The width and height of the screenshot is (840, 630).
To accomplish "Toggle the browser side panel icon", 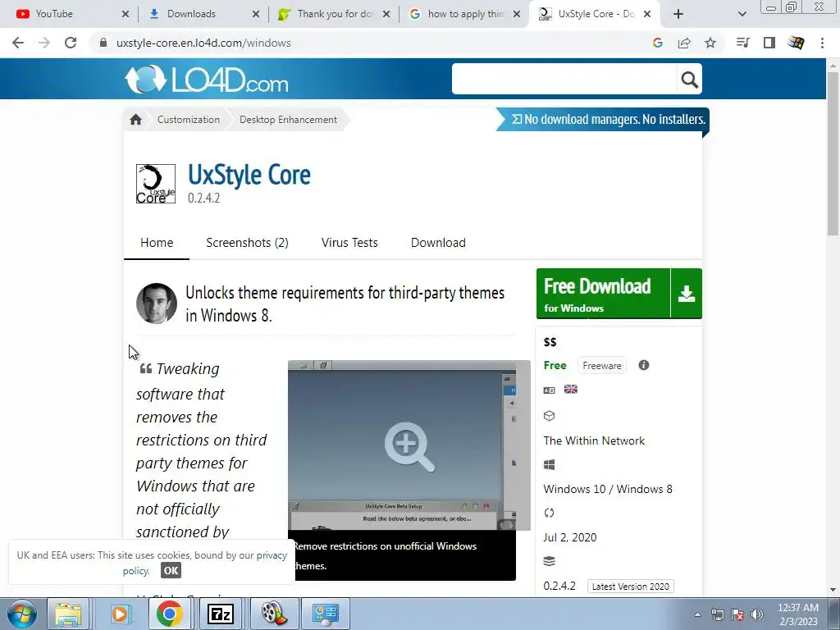I will pyautogui.click(x=769, y=43).
